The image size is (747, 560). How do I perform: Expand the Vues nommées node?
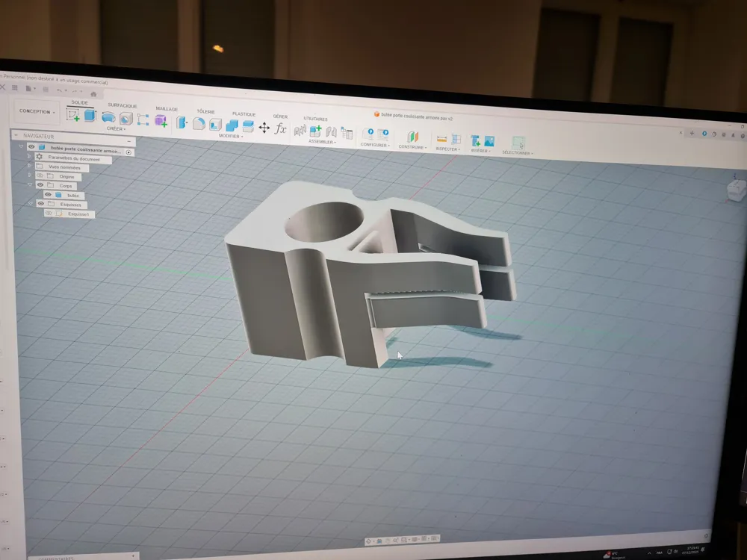[29, 165]
